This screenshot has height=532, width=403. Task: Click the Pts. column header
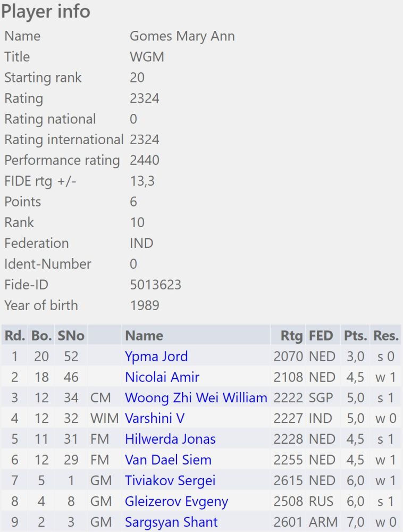(356, 336)
